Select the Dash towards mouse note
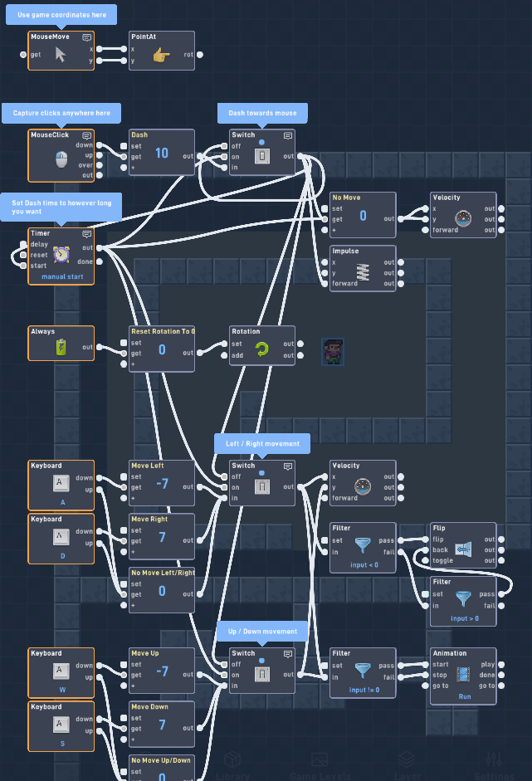Image resolution: width=532 pixels, height=781 pixels. click(x=262, y=113)
